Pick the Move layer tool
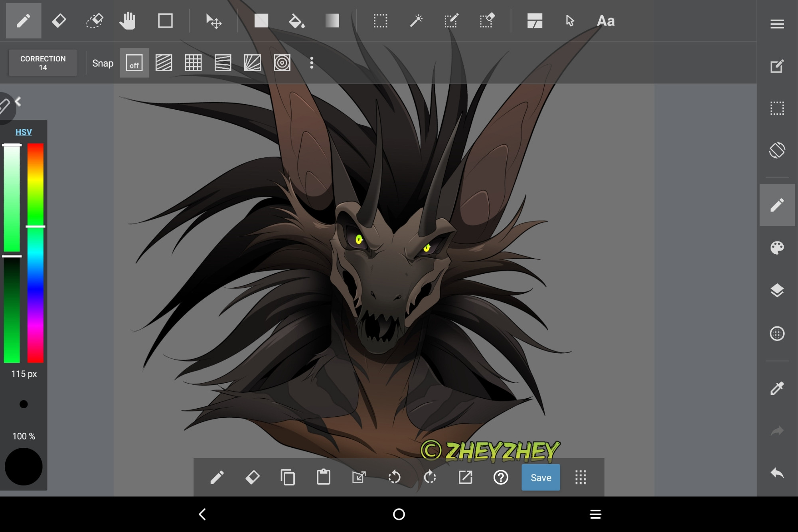Screen dimensions: 798x532 [213, 21]
